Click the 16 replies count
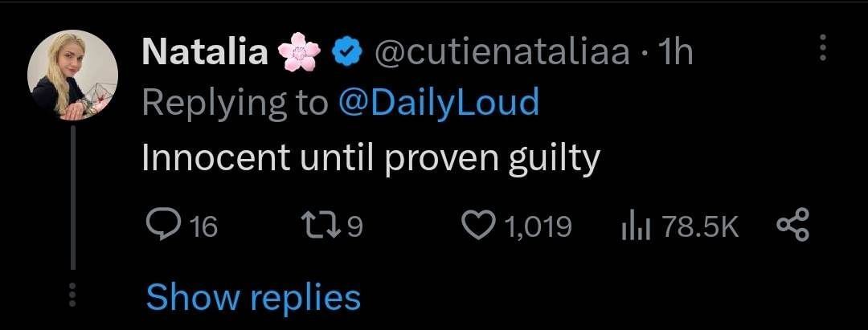Viewport: 868px width, 330px height. 203,226
